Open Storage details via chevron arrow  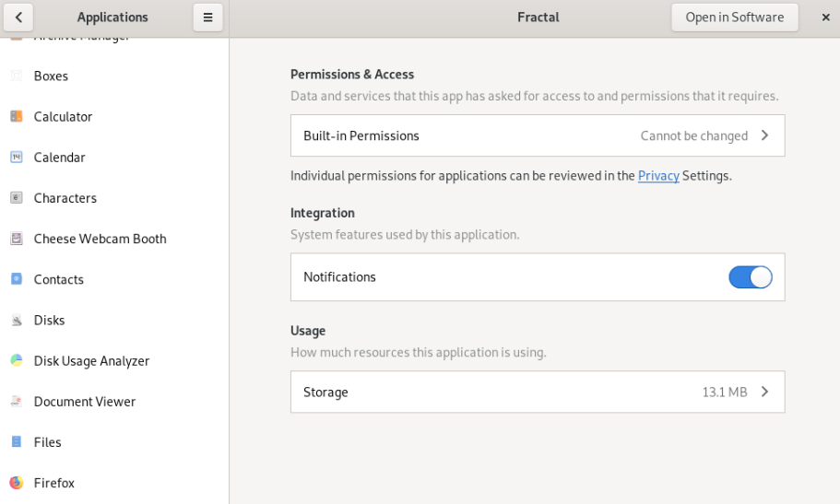[x=764, y=392]
